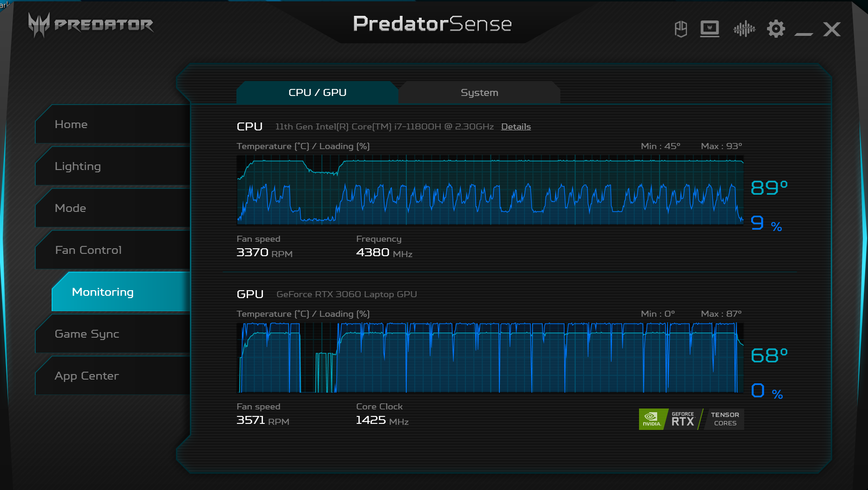The height and width of the screenshot is (490, 868).
Task: Open the audio waveform icon in header
Action: (x=744, y=29)
